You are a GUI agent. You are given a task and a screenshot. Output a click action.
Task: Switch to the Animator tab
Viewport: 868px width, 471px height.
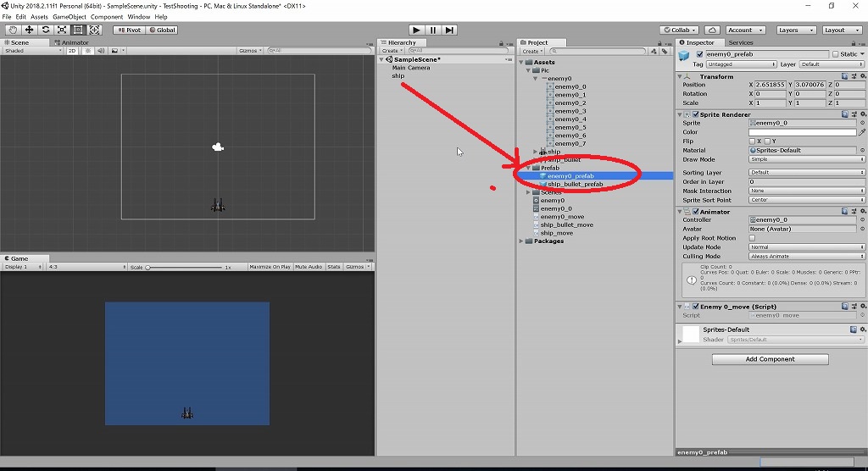tap(71, 42)
